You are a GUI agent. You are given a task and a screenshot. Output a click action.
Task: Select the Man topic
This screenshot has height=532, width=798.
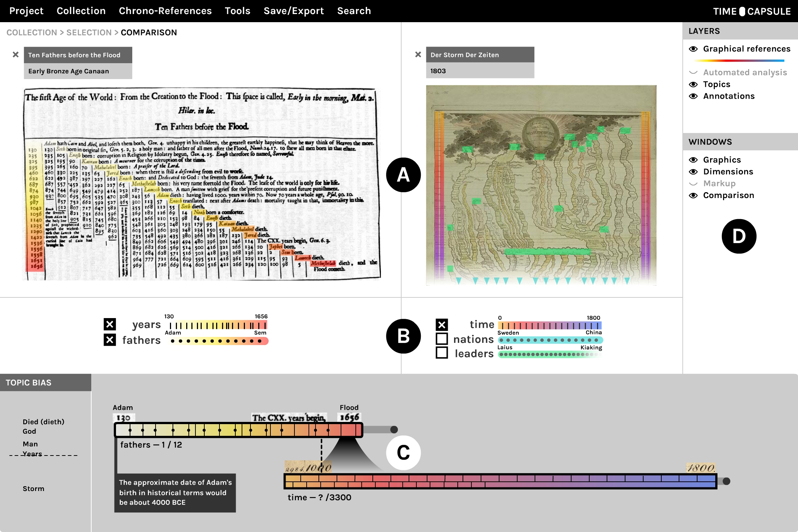30,444
